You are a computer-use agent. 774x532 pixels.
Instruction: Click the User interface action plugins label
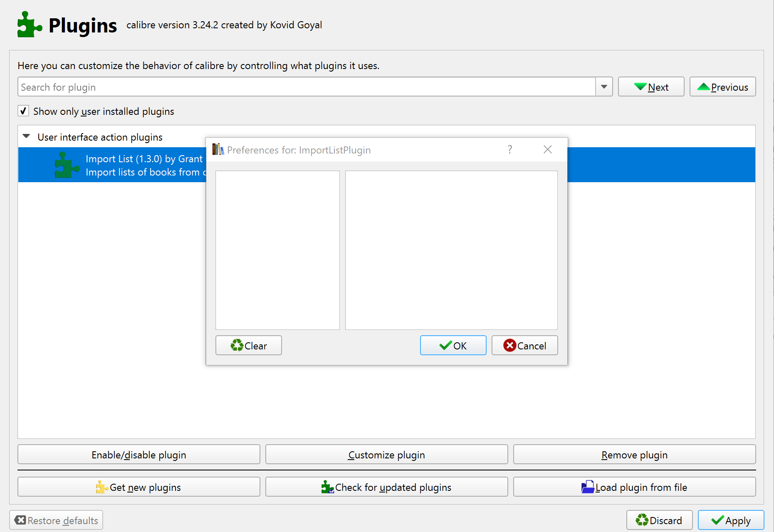(100, 137)
